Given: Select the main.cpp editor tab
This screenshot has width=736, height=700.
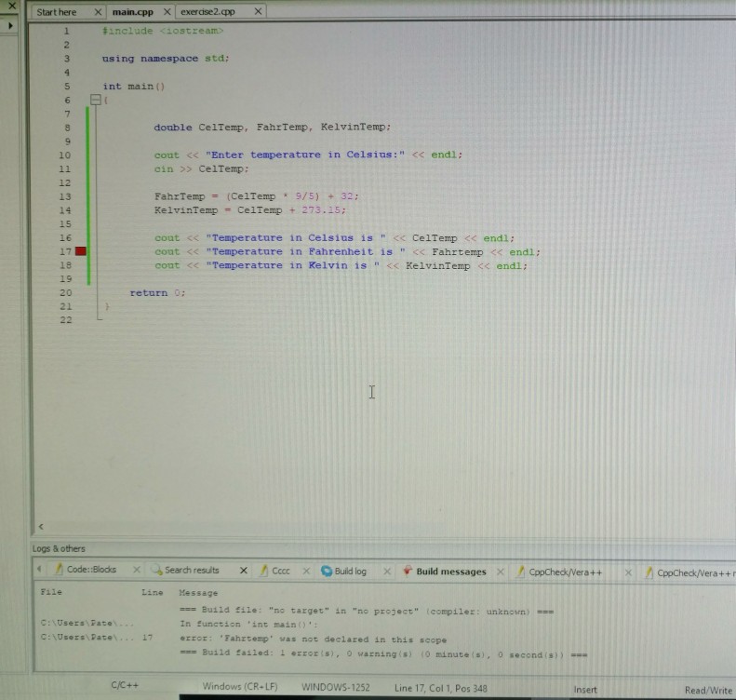Looking at the screenshot, I should [x=132, y=12].
